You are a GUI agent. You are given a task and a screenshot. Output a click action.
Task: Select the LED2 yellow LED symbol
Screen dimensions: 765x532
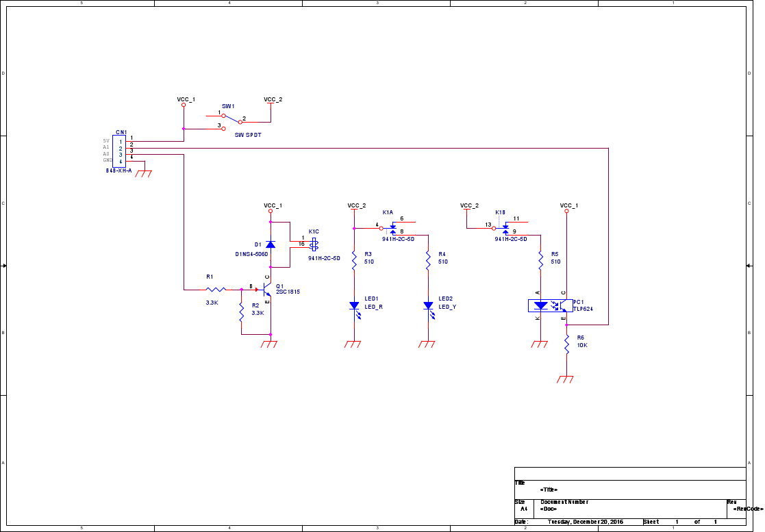tap(428, 305)
